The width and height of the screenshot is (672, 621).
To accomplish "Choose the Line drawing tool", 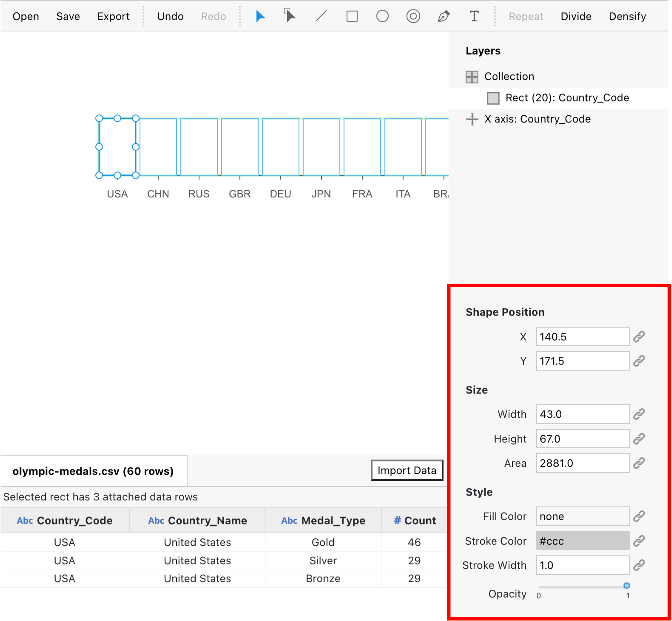I will (321, 16).
